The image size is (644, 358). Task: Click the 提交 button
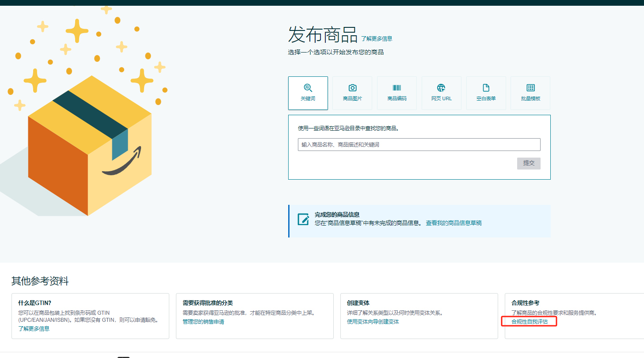(x=529, y=163)
